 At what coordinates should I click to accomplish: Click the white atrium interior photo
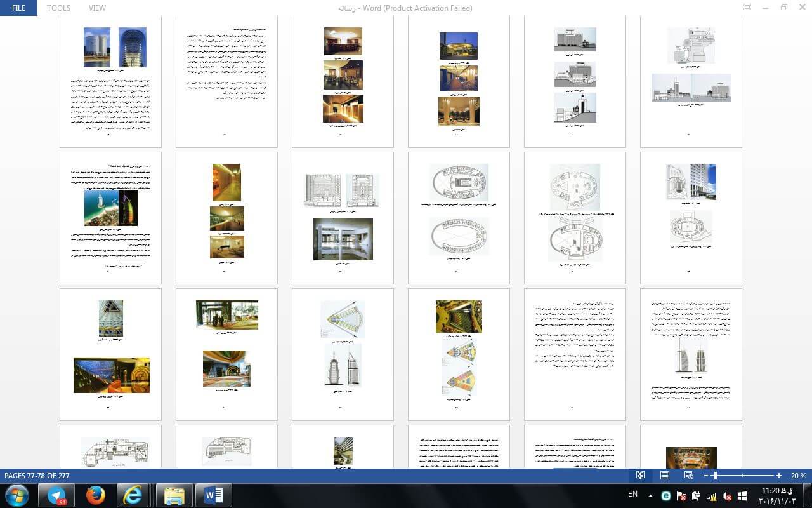343,239
